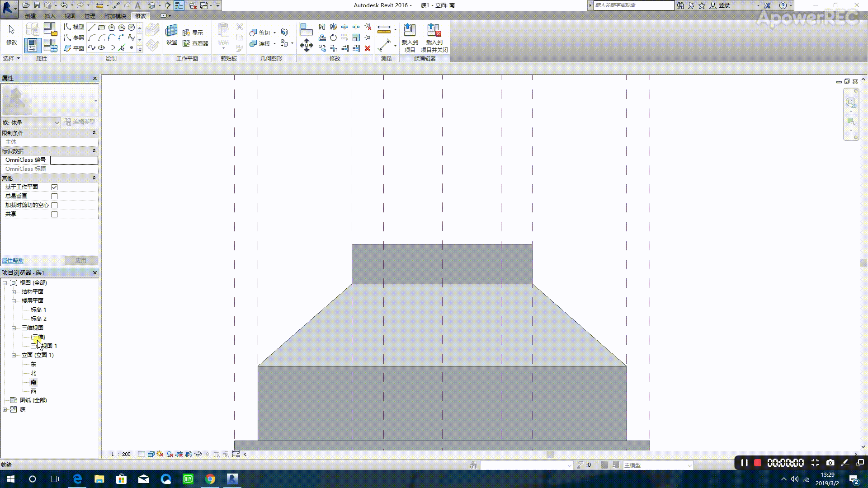Click the OmniClass 编号 input field
The height and width of the screenshot is (488, 868).
click(74, 160)
